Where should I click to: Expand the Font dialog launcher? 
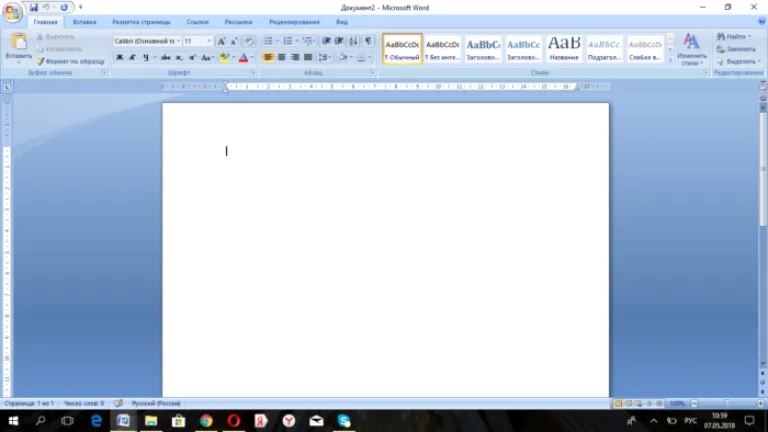click(x=253, y=72)
